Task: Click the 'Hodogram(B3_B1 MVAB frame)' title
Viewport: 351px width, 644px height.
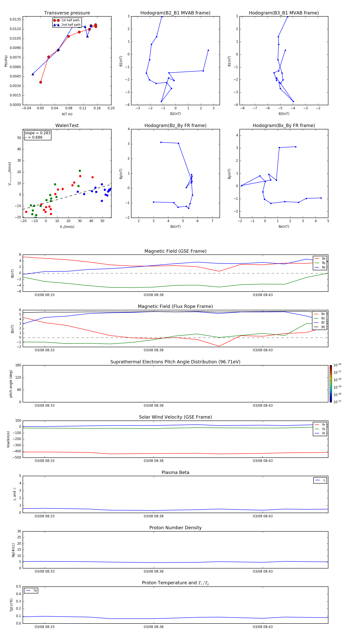Action: point(284,13)
